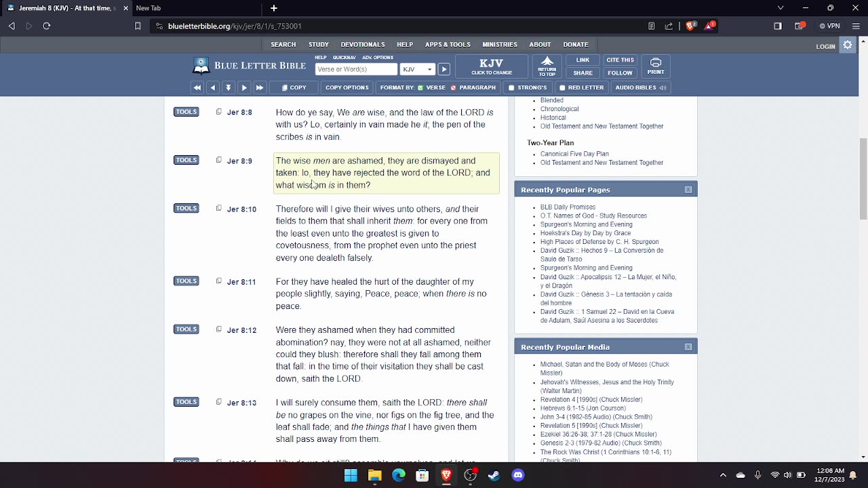The image size is (868, 488).
Task: Open Tools for Jer 8:11
Action: [186, 281]
